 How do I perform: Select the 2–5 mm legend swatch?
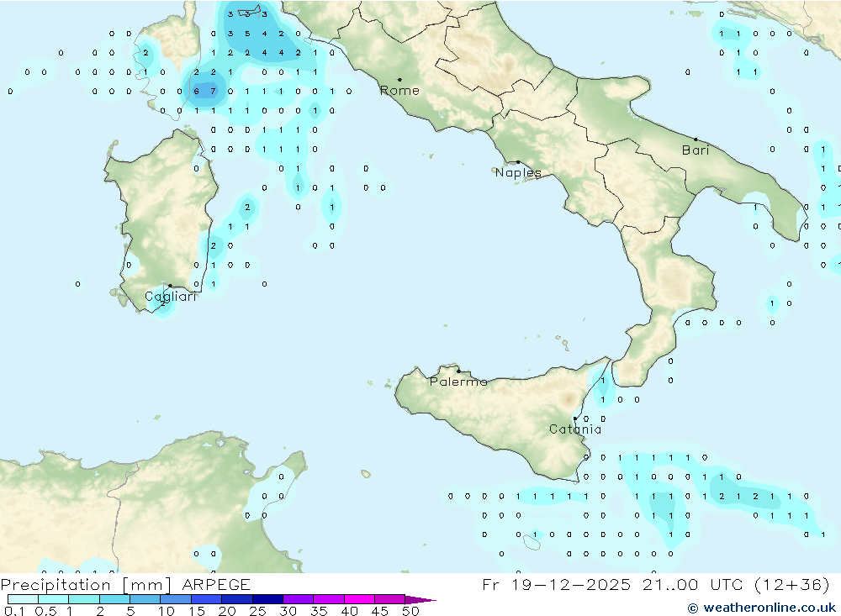click(114, 599)
